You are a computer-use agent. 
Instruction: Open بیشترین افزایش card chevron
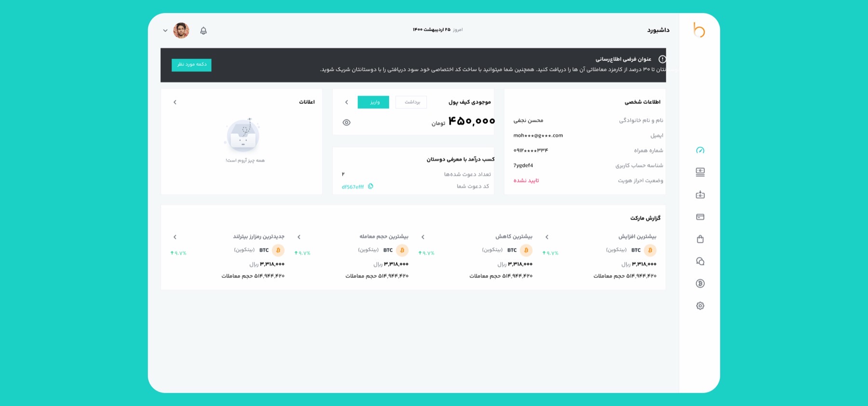(547, 237)
